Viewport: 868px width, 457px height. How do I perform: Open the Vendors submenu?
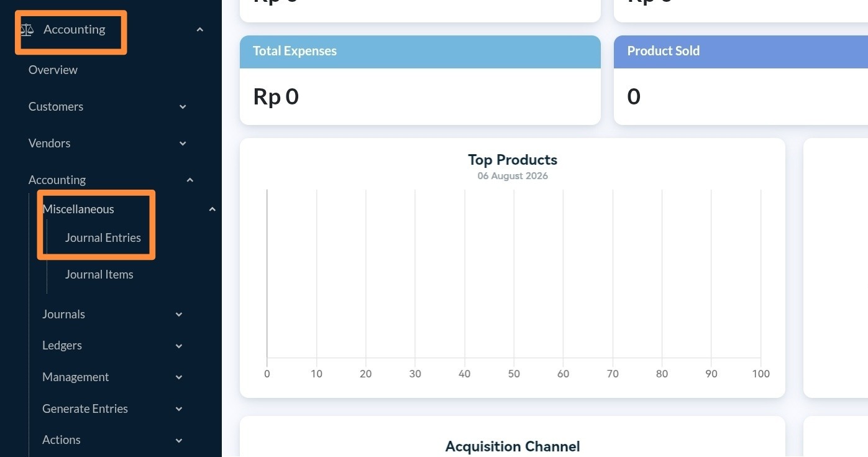point(49,143)
